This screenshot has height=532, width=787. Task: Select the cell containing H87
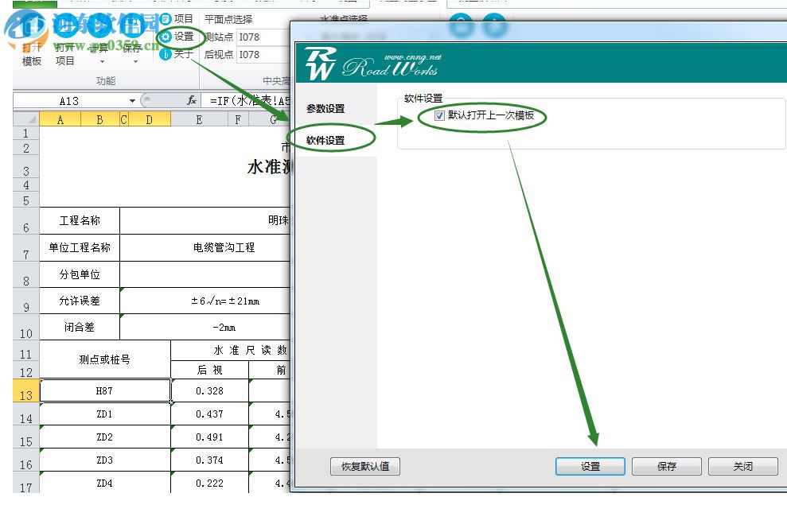click(x=103, y=390)
